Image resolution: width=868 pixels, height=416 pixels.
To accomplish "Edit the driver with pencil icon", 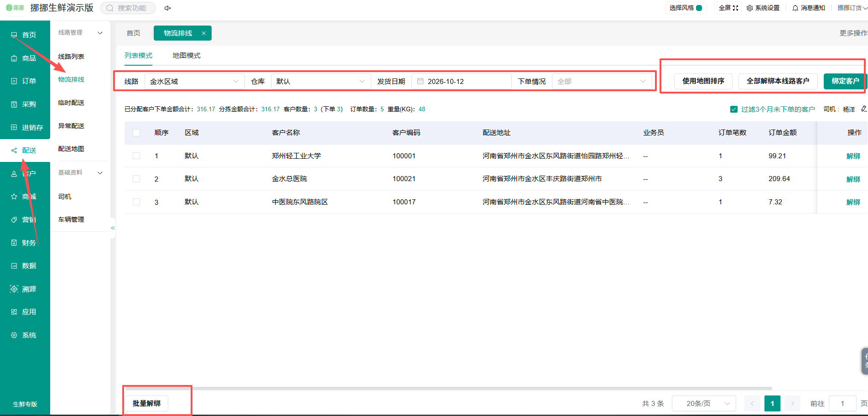I will point(864,109).
